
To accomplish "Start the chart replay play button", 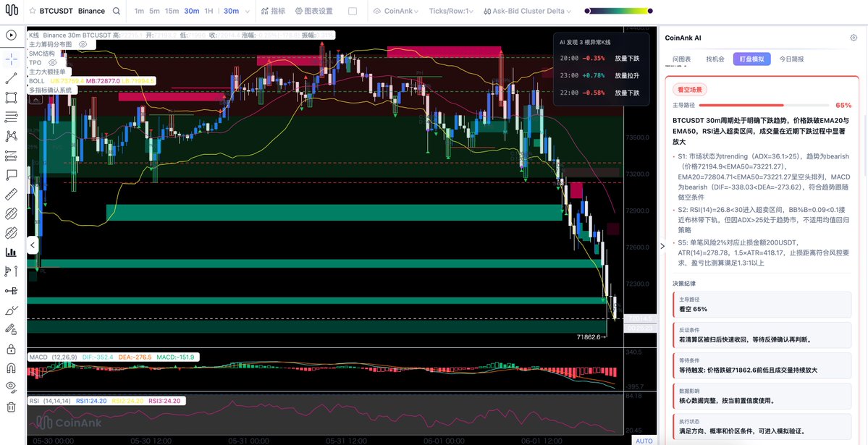I will [x=11, y=35].
